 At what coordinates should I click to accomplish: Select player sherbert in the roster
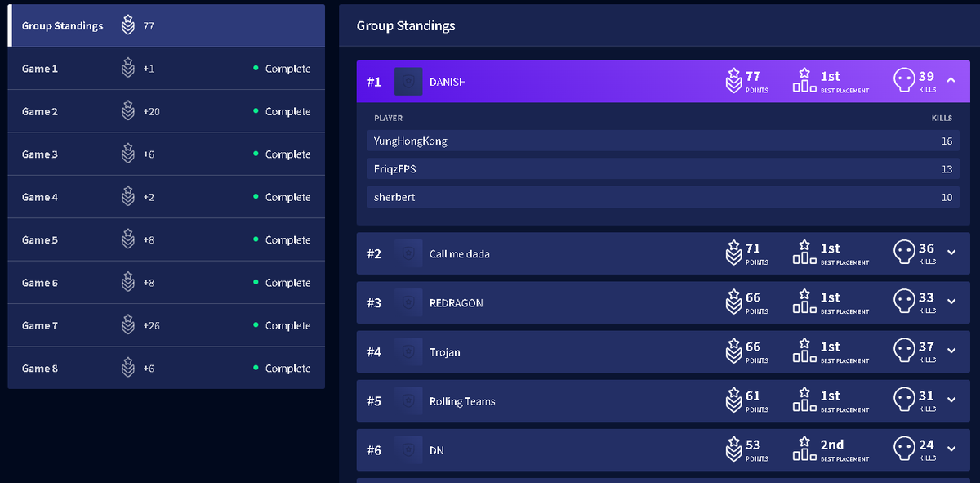[663, 197]
